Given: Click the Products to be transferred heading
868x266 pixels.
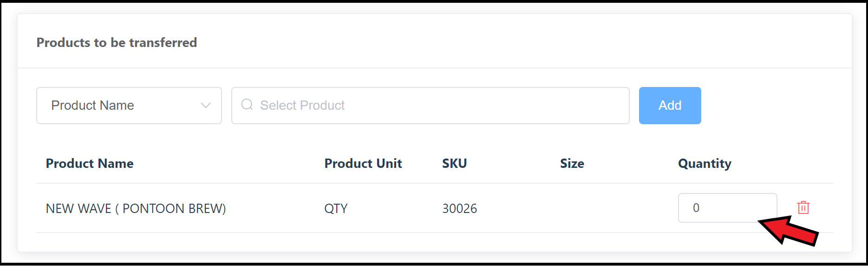Looking at the screenshot, I should (117, 43).
